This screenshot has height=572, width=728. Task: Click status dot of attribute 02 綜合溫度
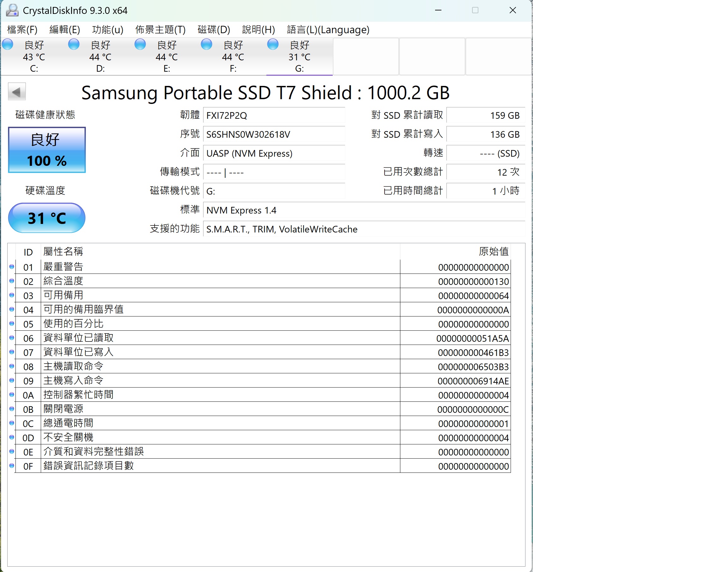(x=12, y=281)
